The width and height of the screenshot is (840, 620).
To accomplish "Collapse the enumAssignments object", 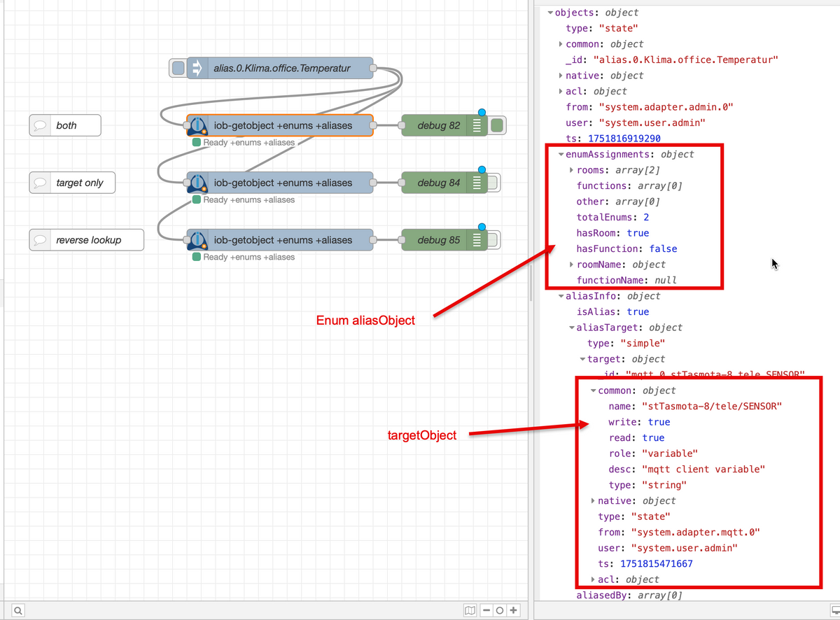I will [x=561, y=155].
